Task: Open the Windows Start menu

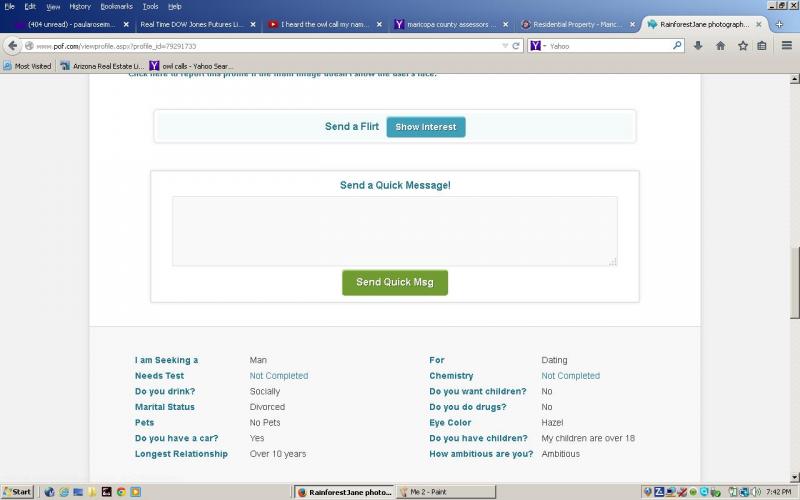Action: (x=18, y=492)
